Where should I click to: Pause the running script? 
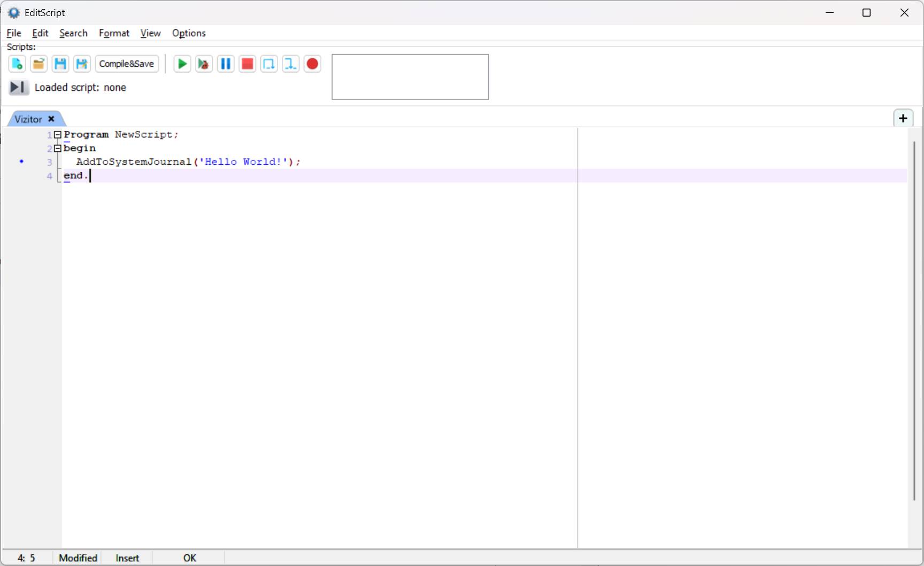click(x=226, y=64)
